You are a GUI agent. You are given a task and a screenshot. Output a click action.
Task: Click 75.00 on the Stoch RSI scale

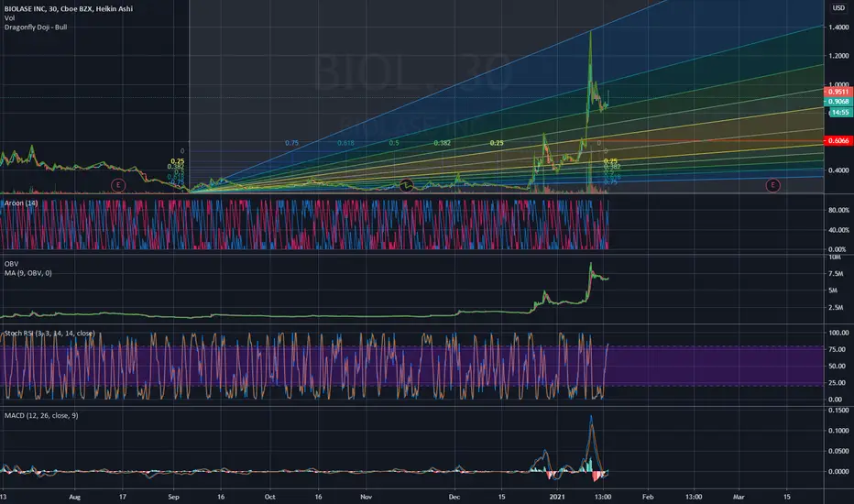[838, 349]
